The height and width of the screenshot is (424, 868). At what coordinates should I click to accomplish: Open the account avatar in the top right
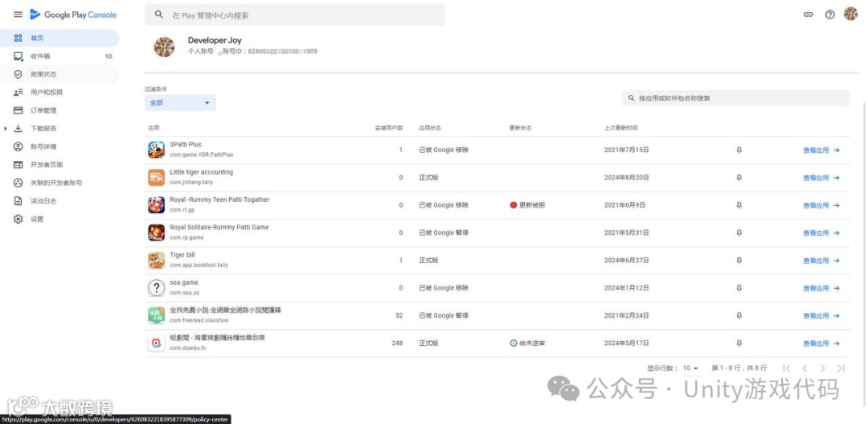point(850,14)
